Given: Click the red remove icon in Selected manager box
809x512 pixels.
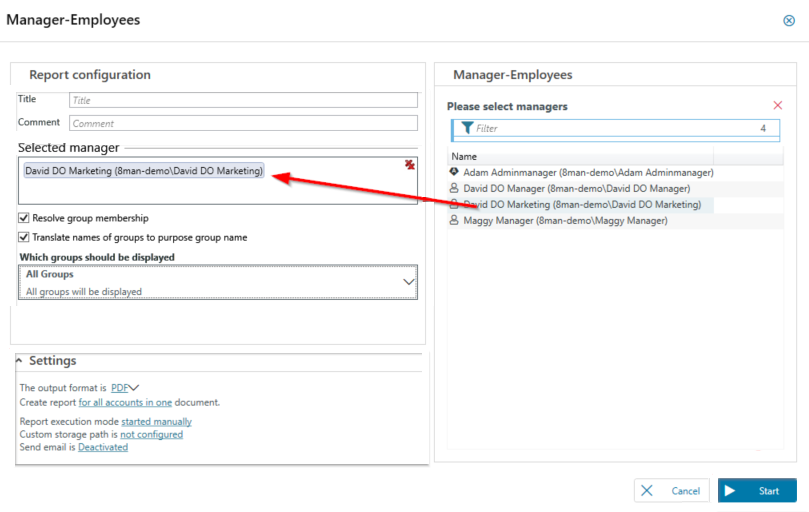Looking at the screenshot, I should (x=410, y=165).
